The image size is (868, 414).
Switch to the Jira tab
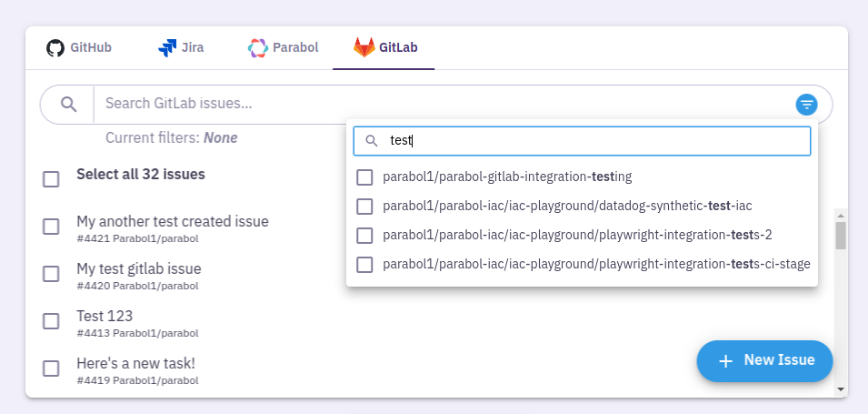click(181, 47)
